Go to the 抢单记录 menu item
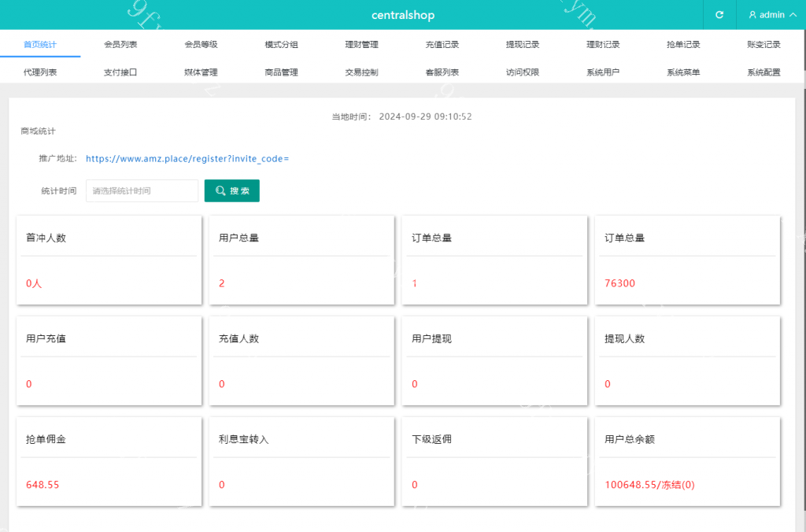Image resolution: width=806 pixels, height=532 pixels. (683, 44)
